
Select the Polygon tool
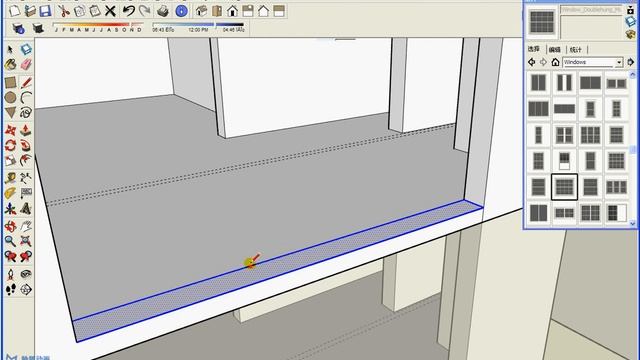(x=10, y=113)
